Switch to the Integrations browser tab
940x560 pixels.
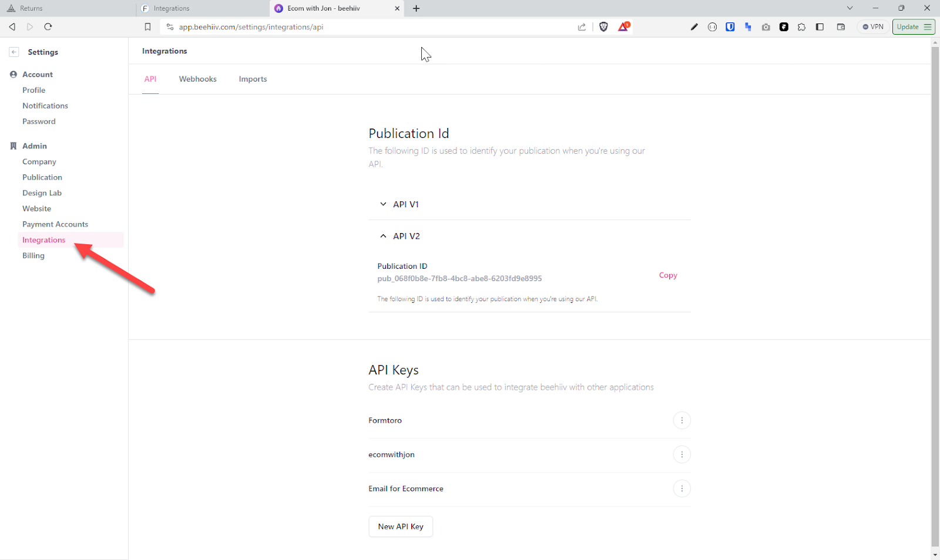point(203,8)
